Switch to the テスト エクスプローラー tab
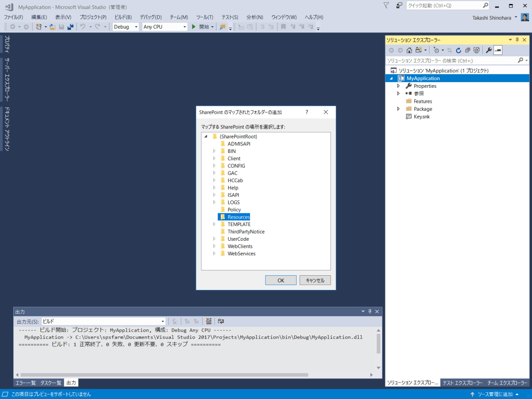The height and width of the screenshot is (399, 532). pos(463,383)
